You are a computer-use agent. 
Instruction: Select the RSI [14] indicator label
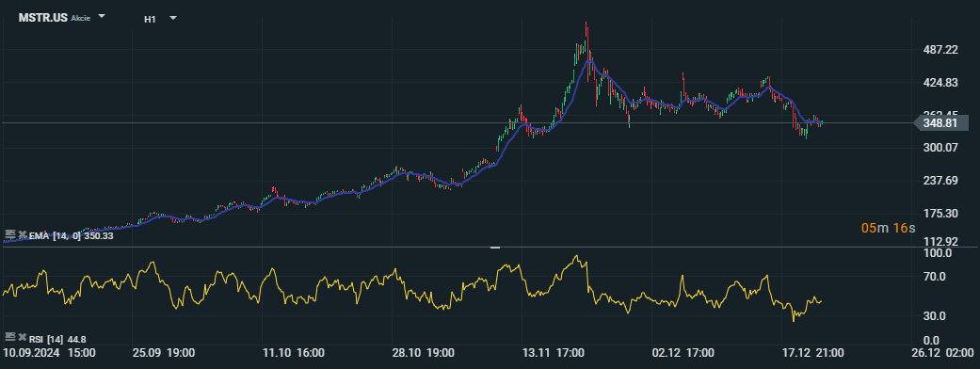coord(46,339)
